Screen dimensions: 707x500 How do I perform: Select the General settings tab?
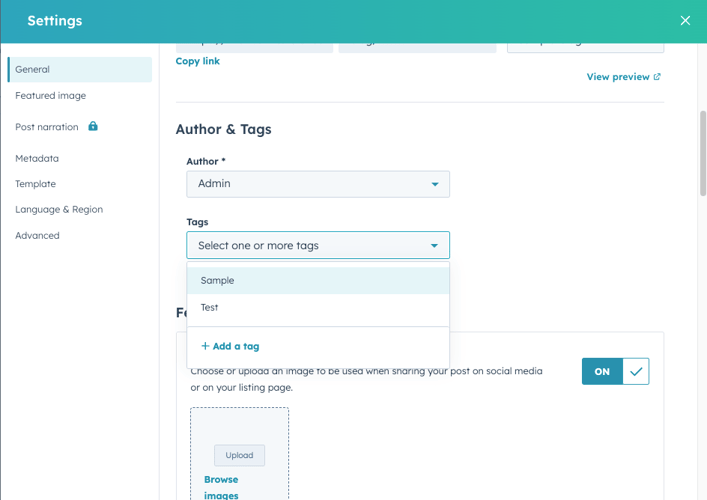(x=80, y=69)
